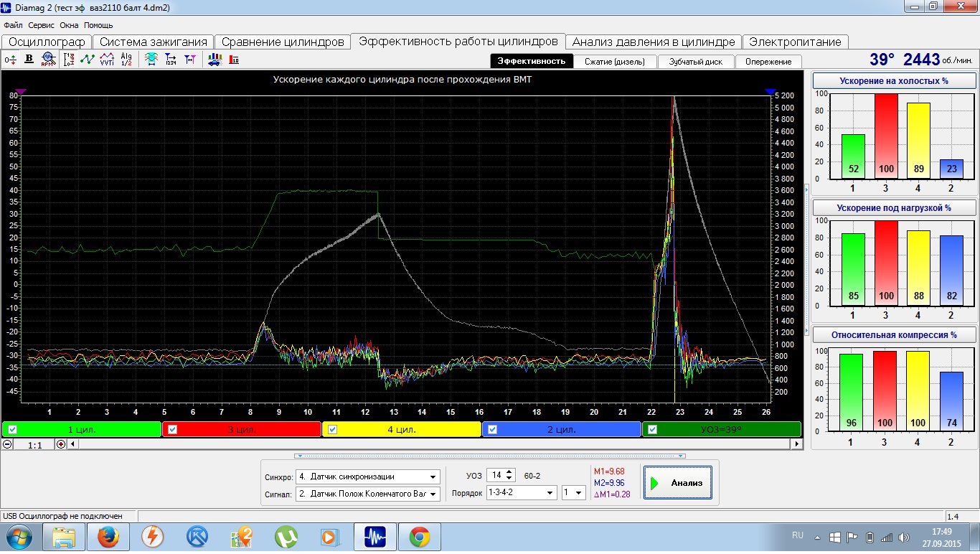
Task: Toggle the 'УОЗ=39°' checkbox
Action: click(652, 430)
